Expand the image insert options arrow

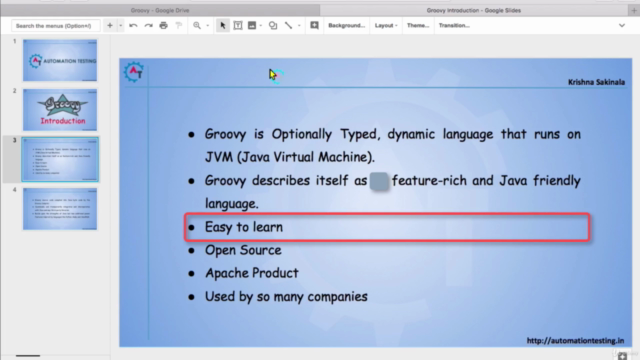(261, 25)
